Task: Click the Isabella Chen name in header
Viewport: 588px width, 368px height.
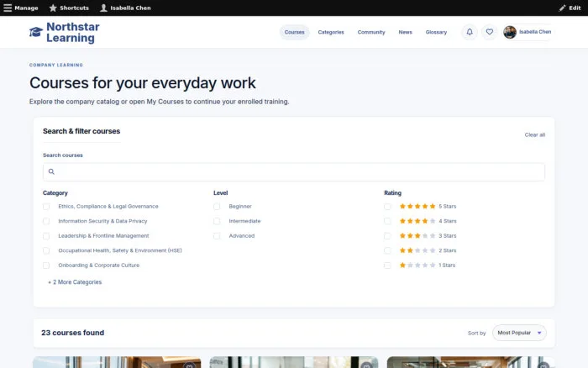Action: pyautogui.click(x=535, y=32)
